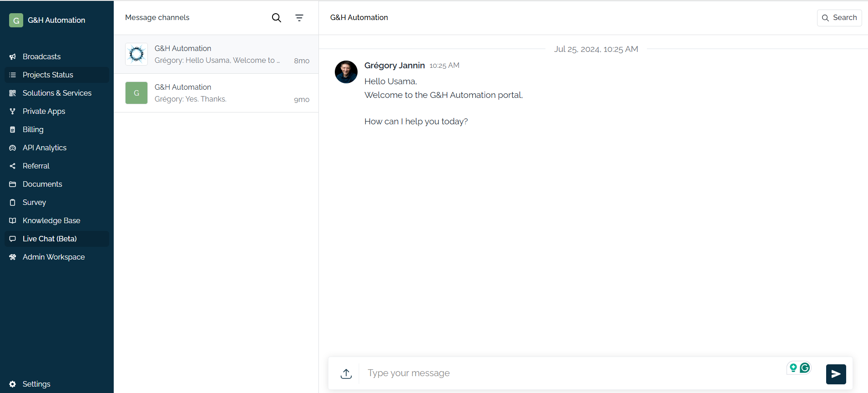Navigate to Private Apps
The image size is (868, 393).
tap(44, 111)
